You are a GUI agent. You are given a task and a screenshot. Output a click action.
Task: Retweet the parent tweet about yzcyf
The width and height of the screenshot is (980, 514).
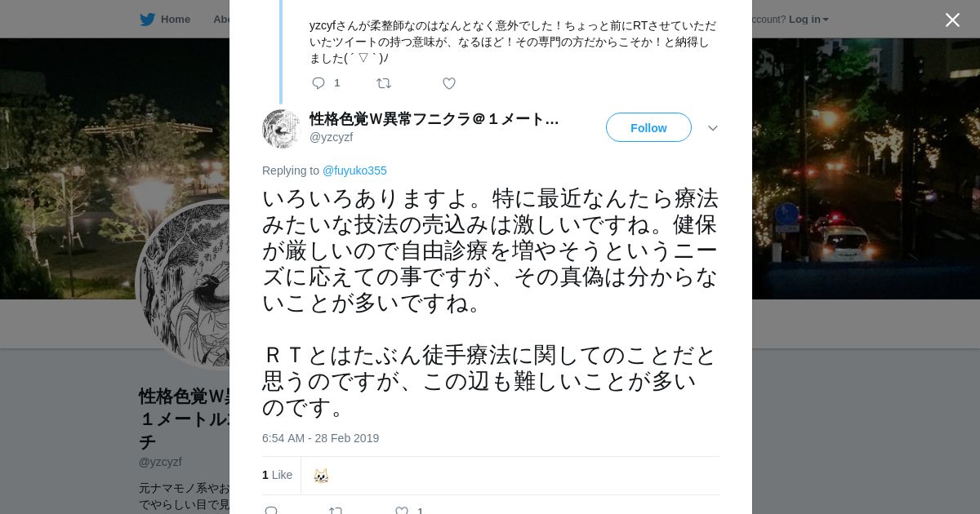[383, 83]
